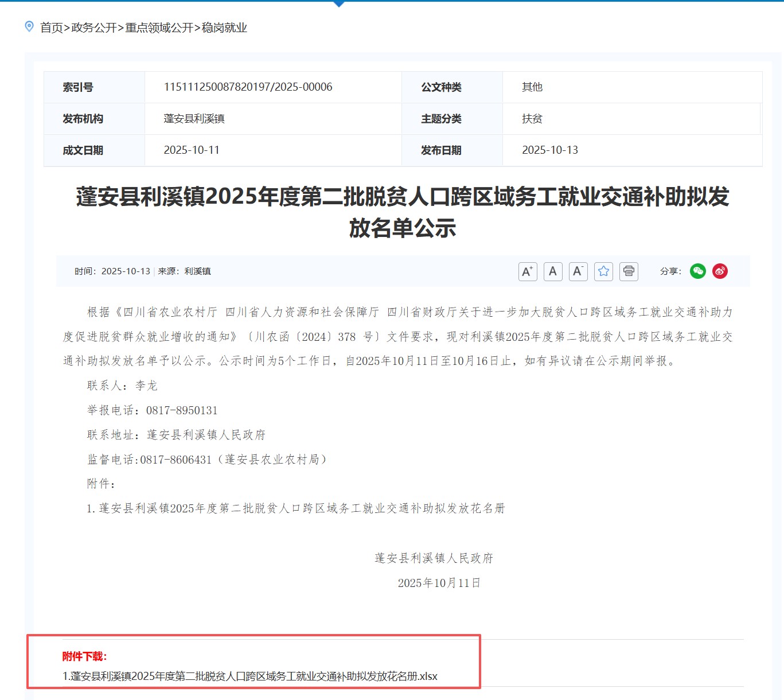Click the 蓬安县利溪镇 publishing agency value
Screen dimensions: 784x700
pyautogui.click(x=194, y=119)
